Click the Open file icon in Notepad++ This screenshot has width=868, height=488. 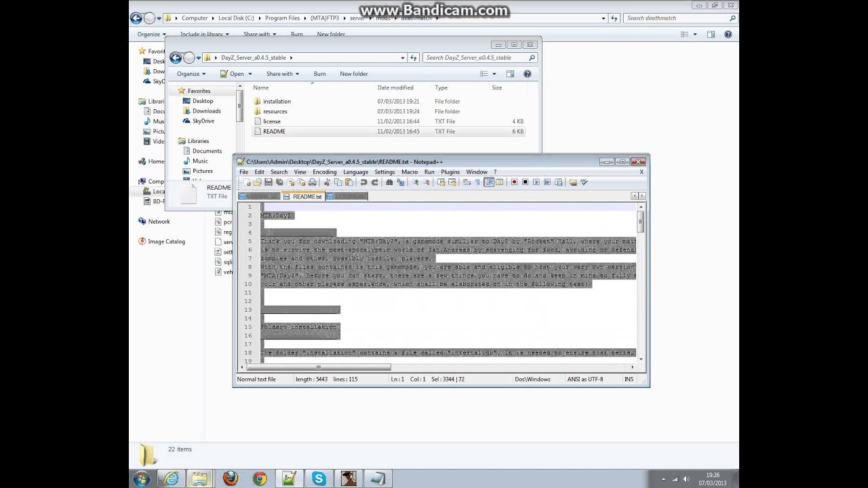pyautogui.click(x=258, y=182)
